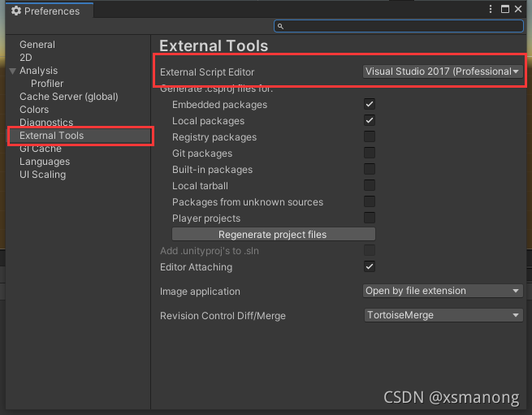Image resolution: width=532 pixels, height=415 pixels.
Task: Uncheck the Embedded packages checkbox
Action: coord(369,104)
